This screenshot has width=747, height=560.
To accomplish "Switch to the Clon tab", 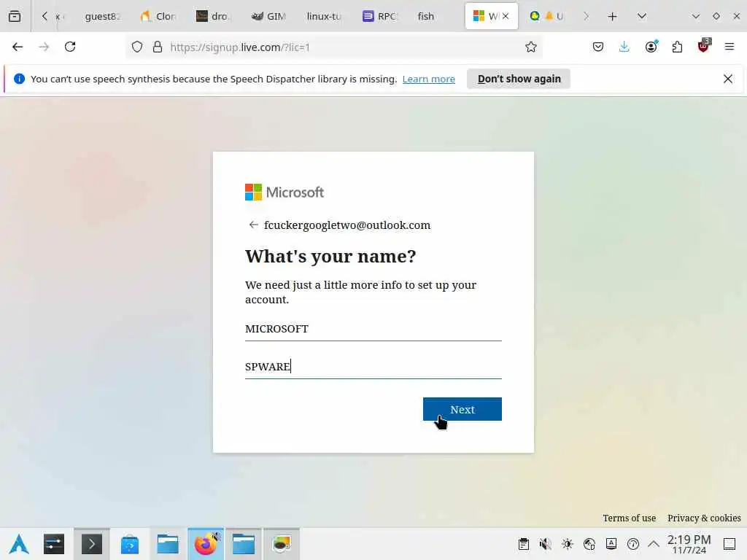I will point(159,16).
